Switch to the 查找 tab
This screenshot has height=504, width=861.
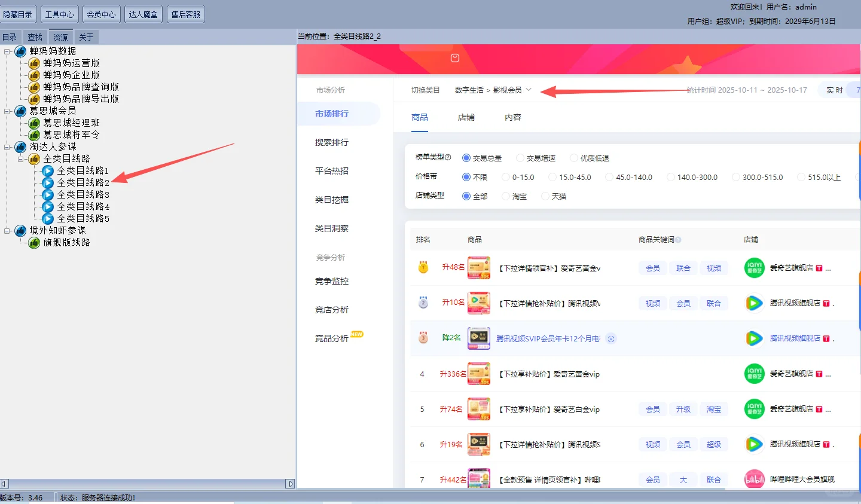35,37
